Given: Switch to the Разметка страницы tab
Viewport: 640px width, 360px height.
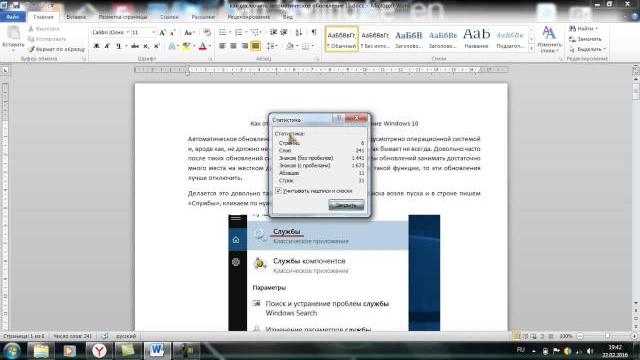Looking at the screenshot, I should (x=123, y=17).
